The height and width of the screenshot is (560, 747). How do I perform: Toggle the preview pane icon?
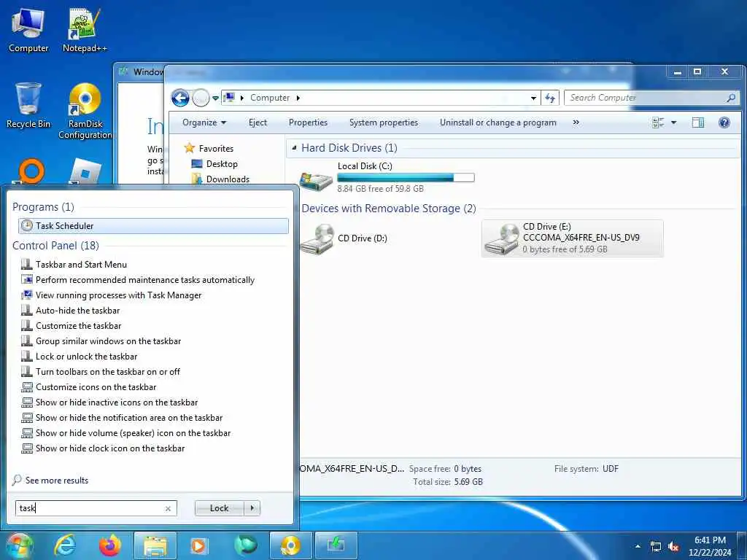pos(698,122)
